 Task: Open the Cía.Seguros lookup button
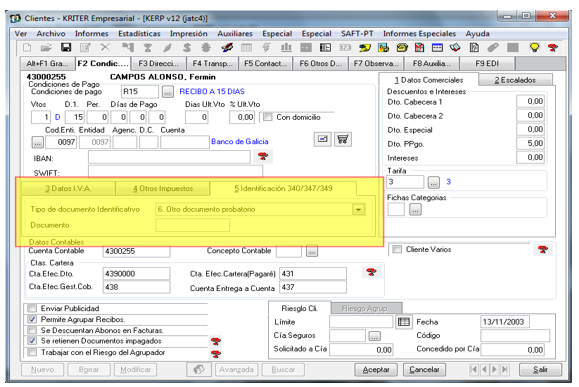374,336
